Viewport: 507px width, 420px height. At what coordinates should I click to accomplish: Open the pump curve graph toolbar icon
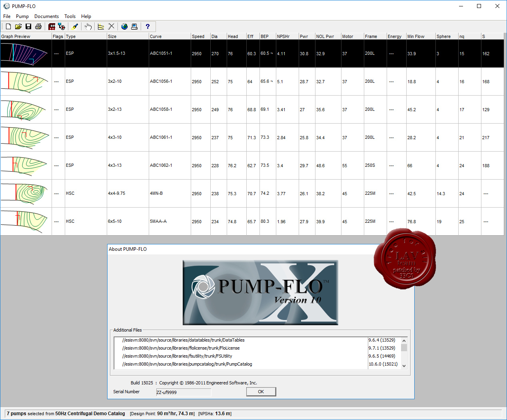101,26
